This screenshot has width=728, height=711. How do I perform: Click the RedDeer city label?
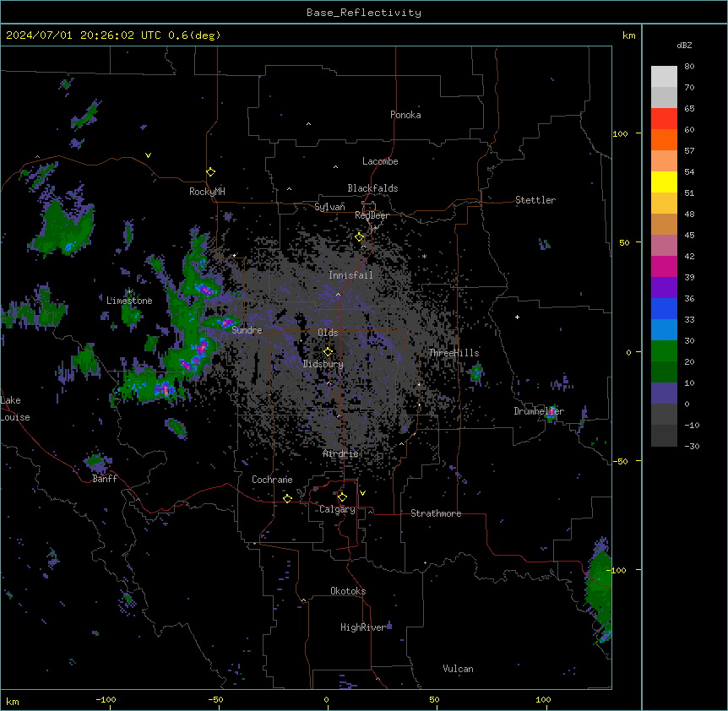point(372,215)
